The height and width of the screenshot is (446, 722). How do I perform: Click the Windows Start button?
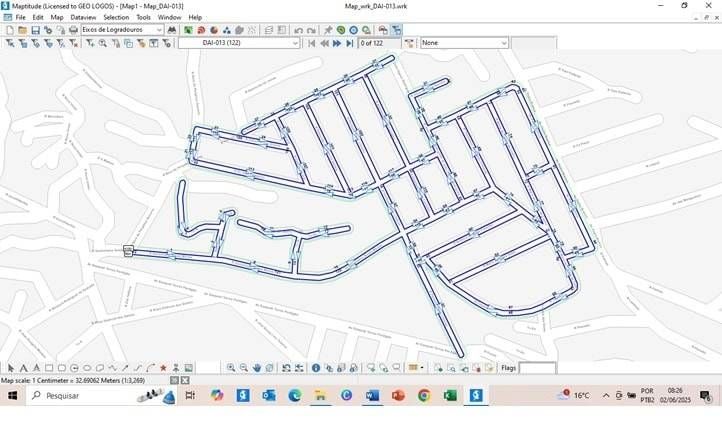[13, 396]
